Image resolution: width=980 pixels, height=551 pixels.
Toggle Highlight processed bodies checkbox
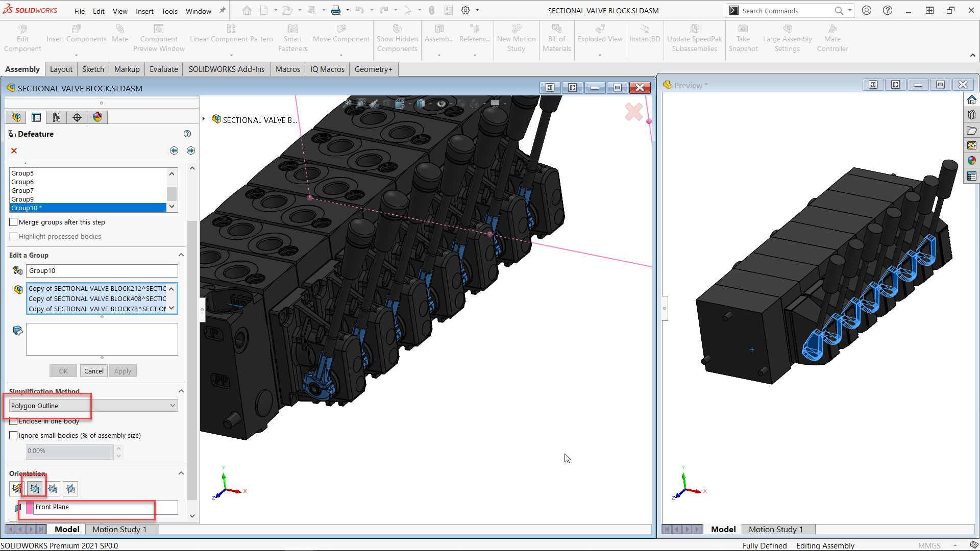[14, 237]
